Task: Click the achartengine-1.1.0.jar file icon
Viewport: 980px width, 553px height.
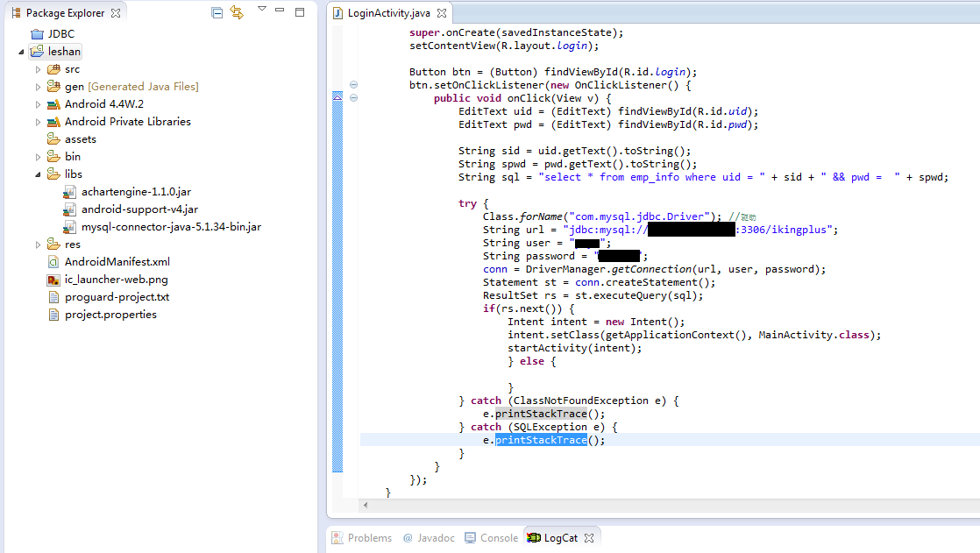Action: click(x=70, y=192)
